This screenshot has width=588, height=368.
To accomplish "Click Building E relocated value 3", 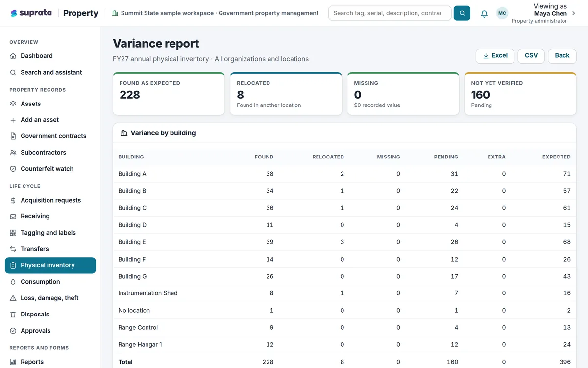I will pos(342,242).
